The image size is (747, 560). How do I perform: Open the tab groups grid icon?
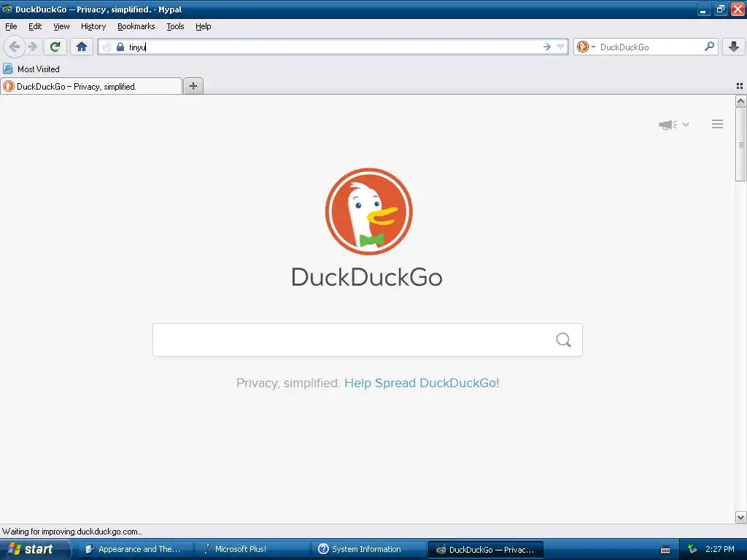tap(740, 86)
